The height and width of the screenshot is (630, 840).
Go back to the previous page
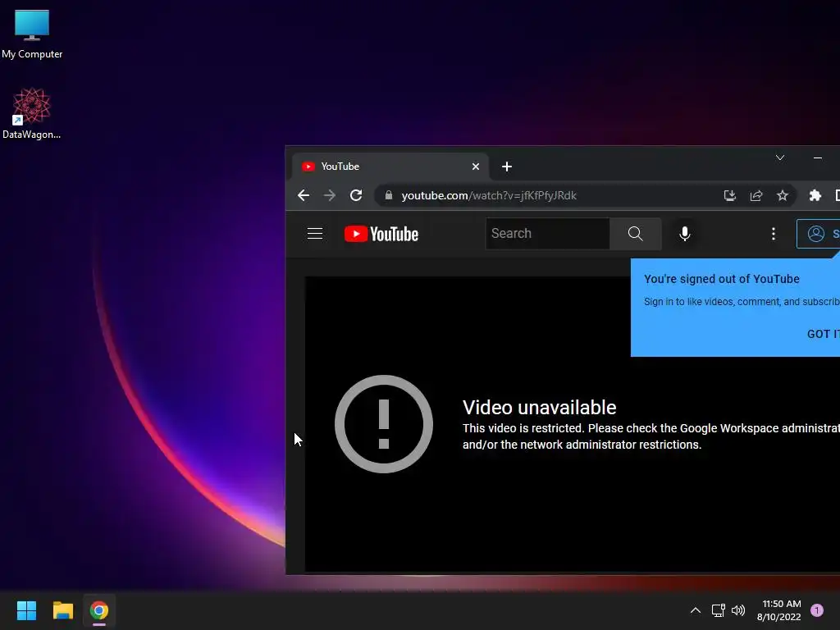tap(304, 195)
